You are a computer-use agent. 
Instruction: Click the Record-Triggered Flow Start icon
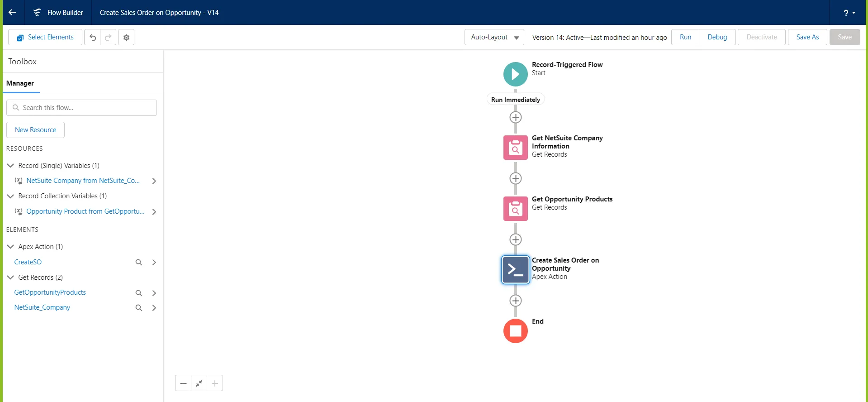tap(516, 74)
